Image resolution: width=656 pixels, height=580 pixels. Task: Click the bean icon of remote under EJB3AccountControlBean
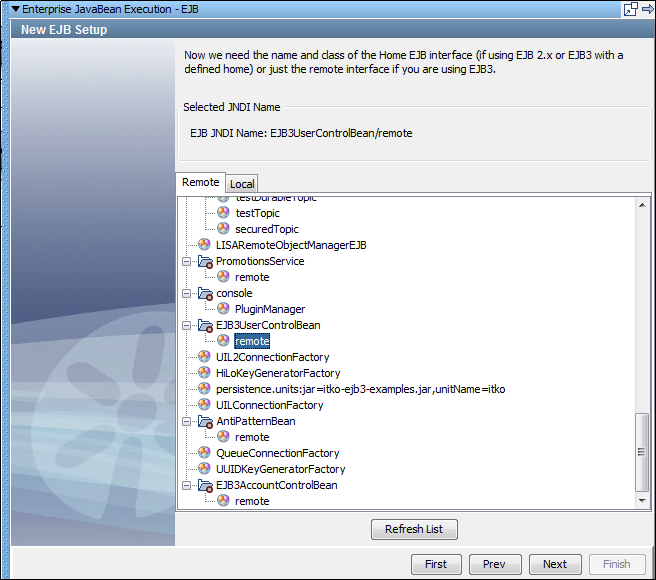tap(223, 500)
